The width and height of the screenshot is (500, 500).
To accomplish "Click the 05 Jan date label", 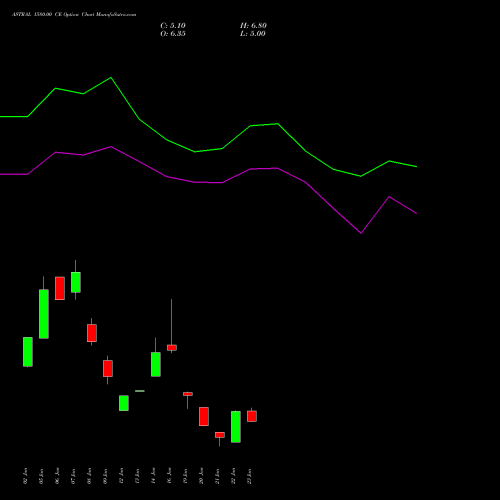I will (42, 476).
